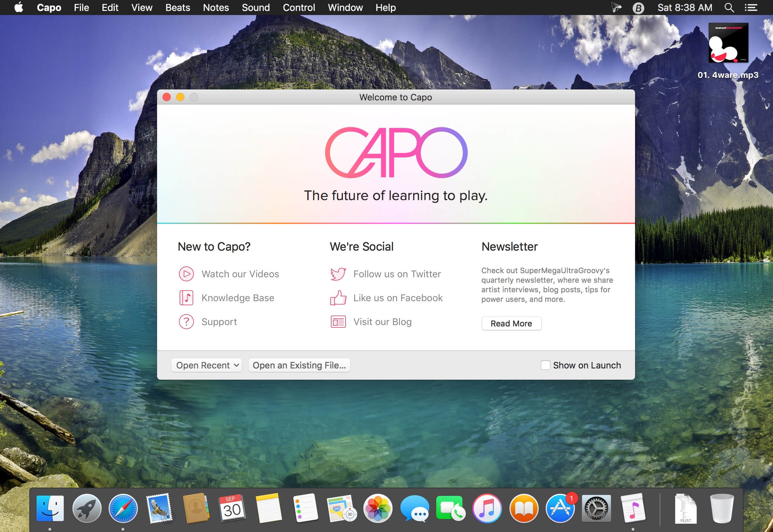
Task: Close the Welcome to Capo window
Action: [167, 97]
